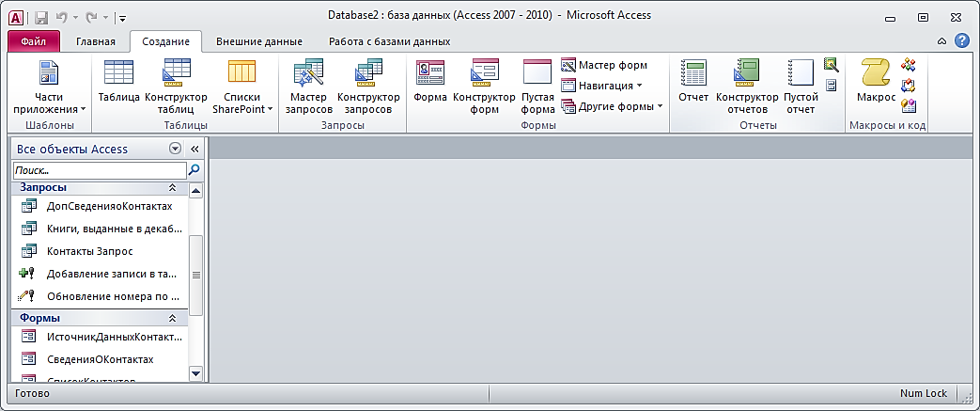Collapse the Формы group
The image size is (980, 411).
(x=173, y=319)
